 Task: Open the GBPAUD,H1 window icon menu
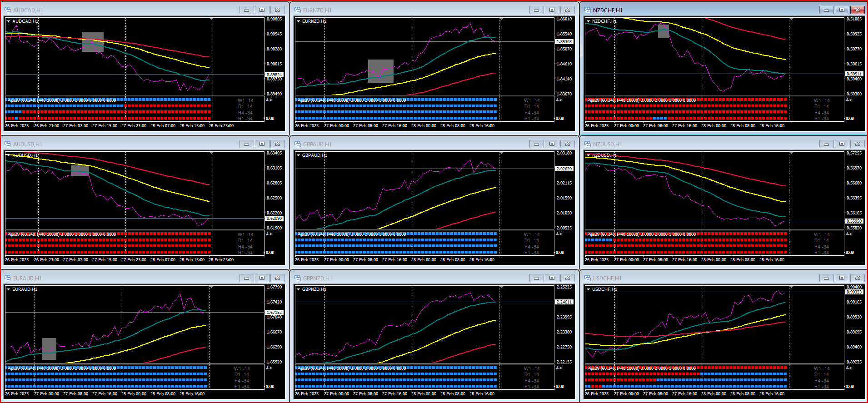pos(298,144)
